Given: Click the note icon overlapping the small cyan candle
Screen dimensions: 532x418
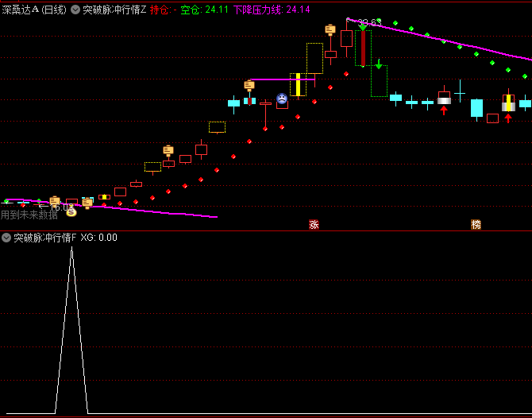Looking at the screenshot, I should pos(87,203).
